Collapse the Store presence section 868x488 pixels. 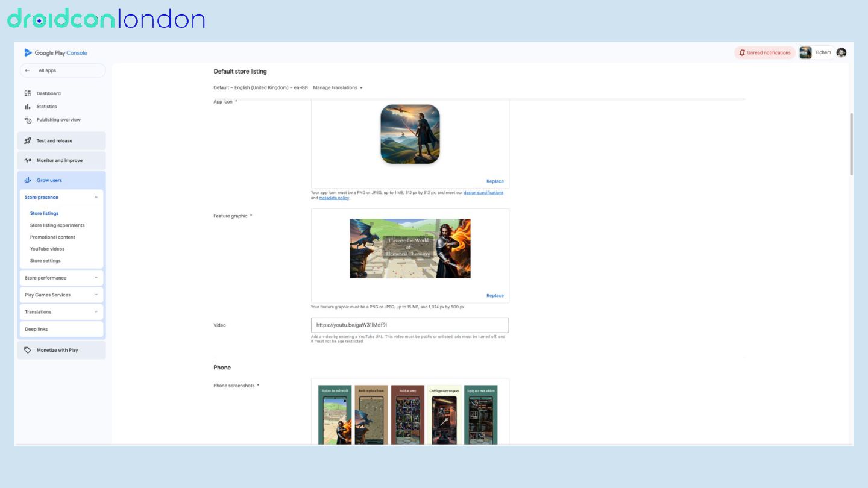(96, 197)
